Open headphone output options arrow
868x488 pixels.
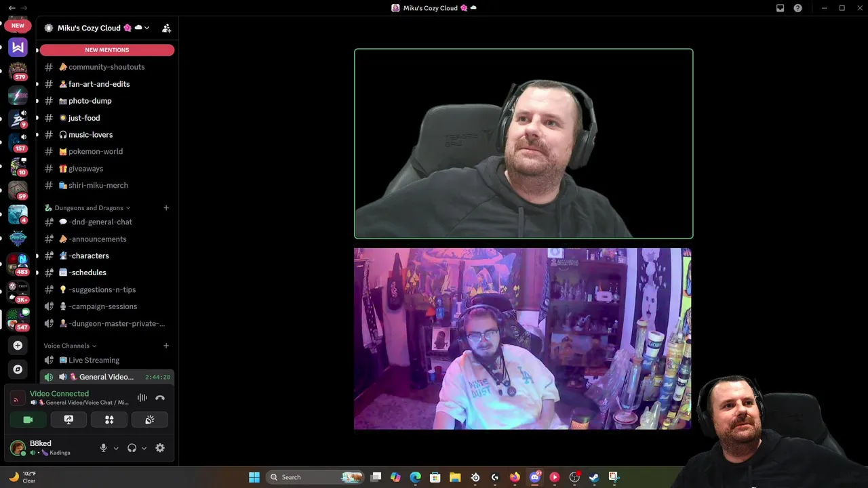(144, 448)
